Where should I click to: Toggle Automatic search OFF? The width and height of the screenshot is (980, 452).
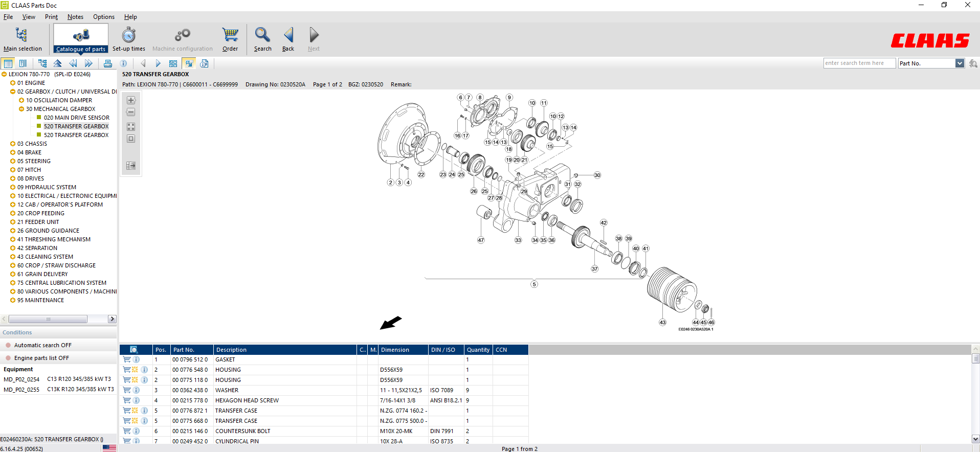pyautogui.click(x=58, y=345)
